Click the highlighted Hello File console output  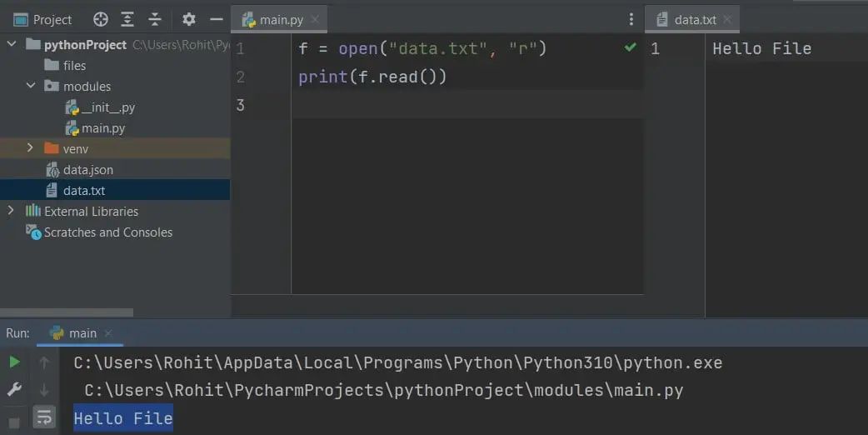tap(123, 418)
